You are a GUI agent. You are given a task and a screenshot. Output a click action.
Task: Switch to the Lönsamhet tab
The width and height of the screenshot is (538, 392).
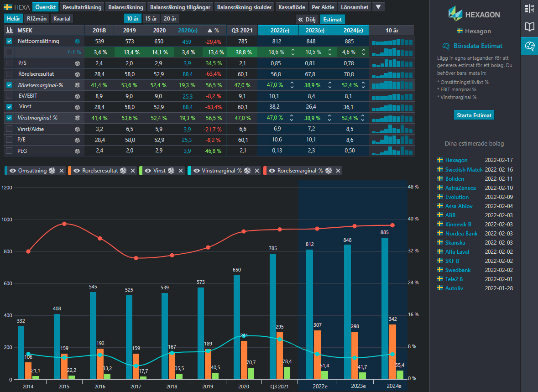point(355,7)
